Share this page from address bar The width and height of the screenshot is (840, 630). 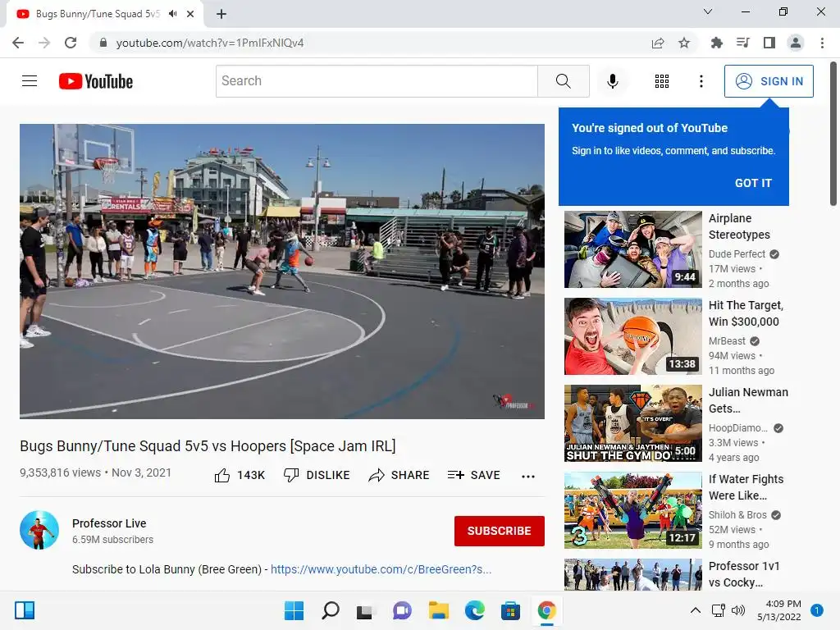[x=658, y=43]
